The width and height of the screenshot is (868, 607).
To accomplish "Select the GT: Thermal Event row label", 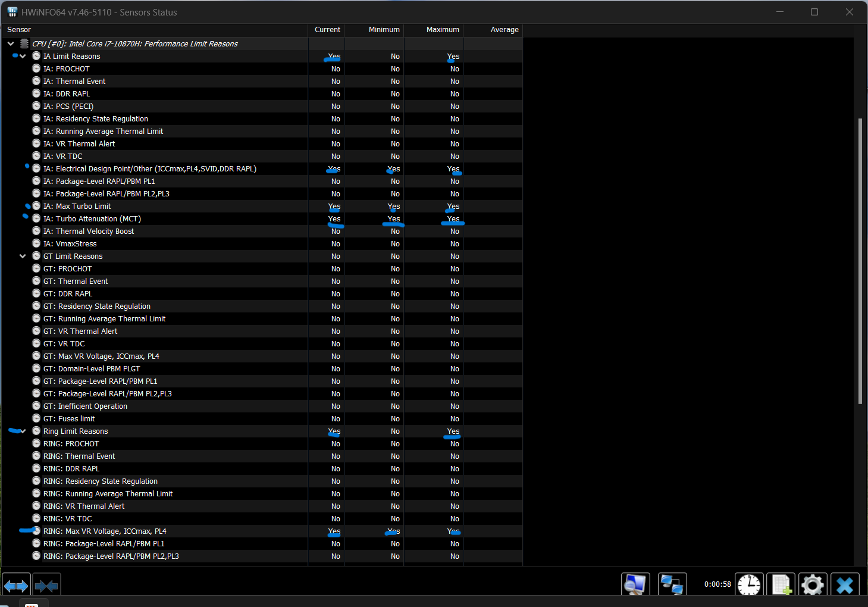I will click(76, 281).
